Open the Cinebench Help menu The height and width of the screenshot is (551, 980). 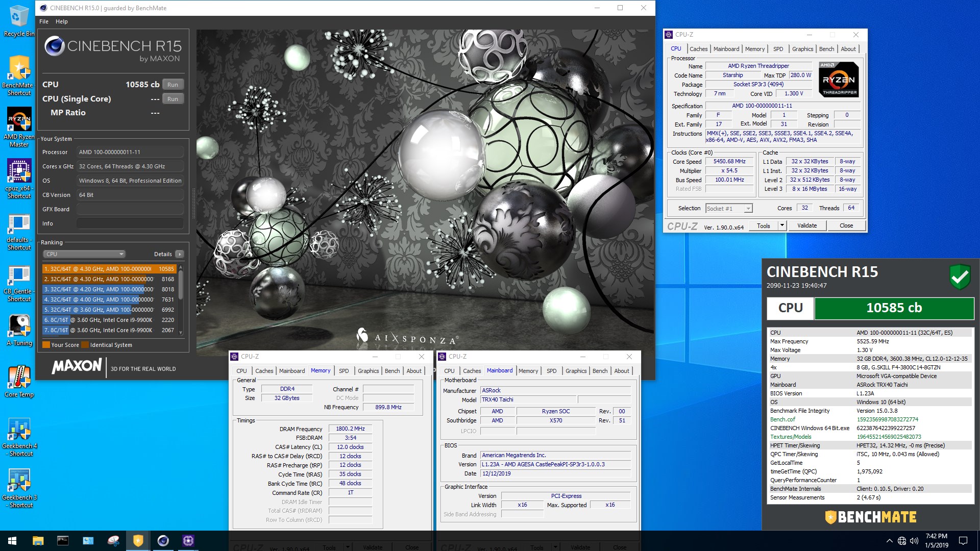tap(62, 21)
